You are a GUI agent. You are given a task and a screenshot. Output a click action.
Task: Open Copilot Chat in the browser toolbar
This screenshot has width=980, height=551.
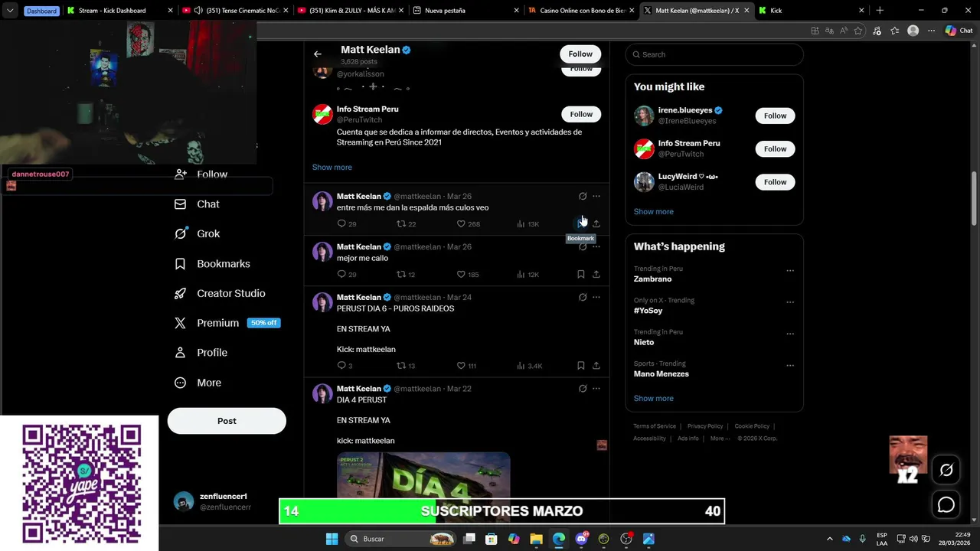tap(958, 31)
